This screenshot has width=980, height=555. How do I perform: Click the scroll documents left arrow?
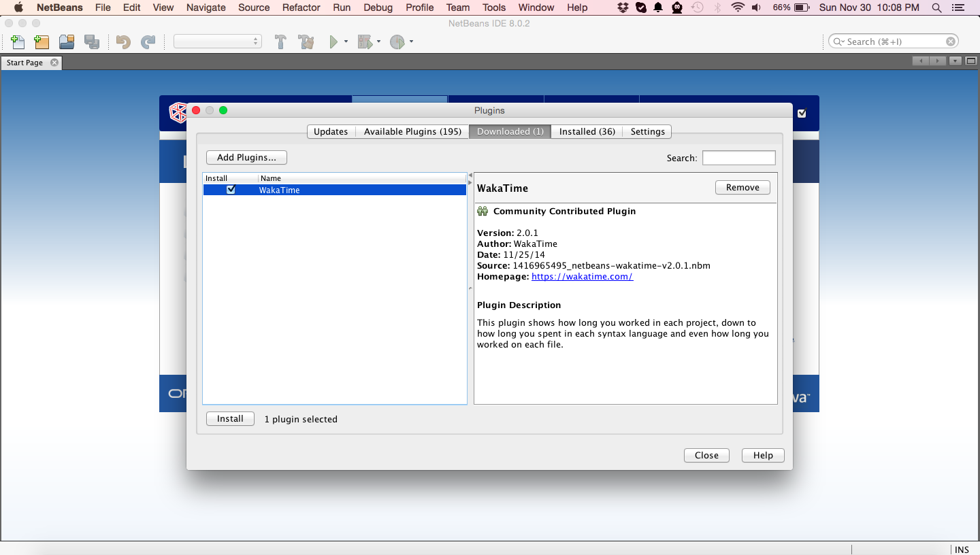click(921, 61)
